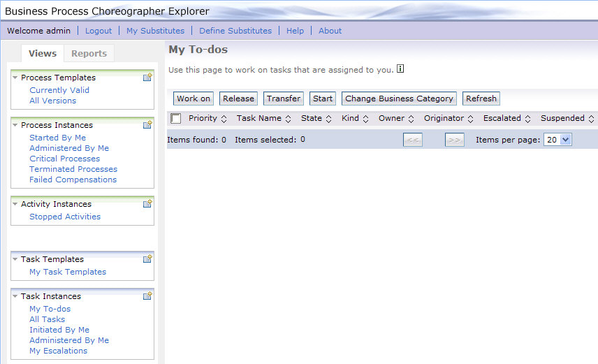The image size is (598, 364).
Task: Open the page help info icon
Action: [x=400, y=69]
